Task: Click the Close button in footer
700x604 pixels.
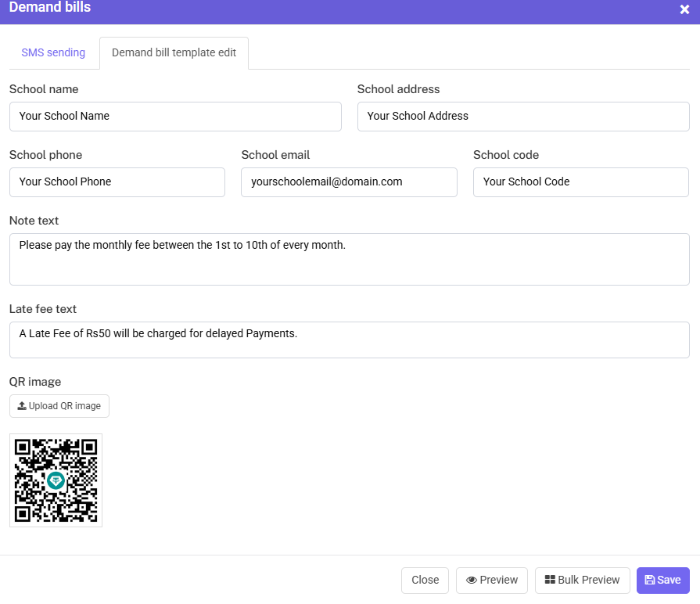Action: pos(425,581)
